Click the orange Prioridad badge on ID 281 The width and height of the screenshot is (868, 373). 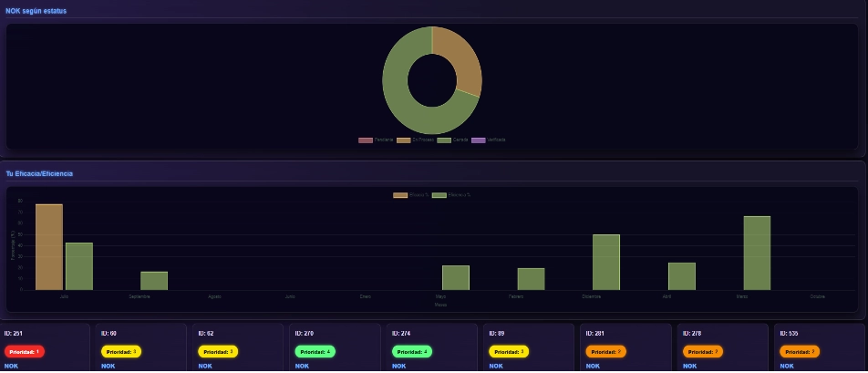coord(605,351)
